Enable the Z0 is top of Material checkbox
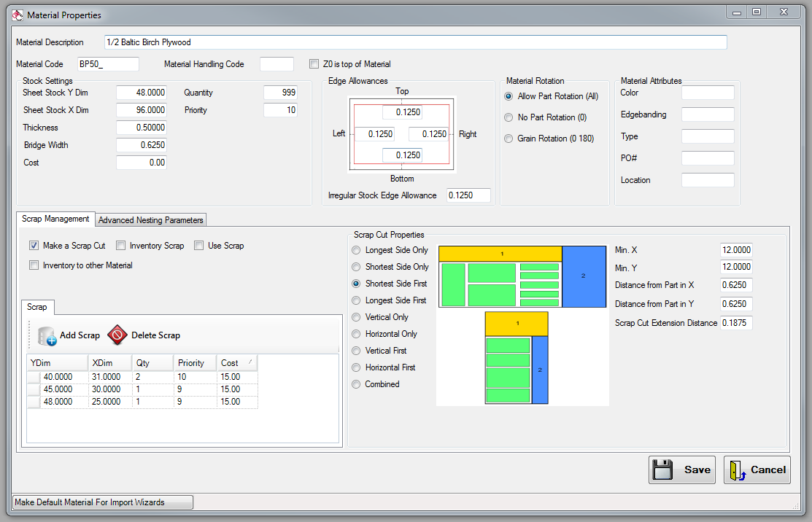Image resolution: width=812 pixels, height=522 pixels. pyautogui.click(x=314, y=64)
